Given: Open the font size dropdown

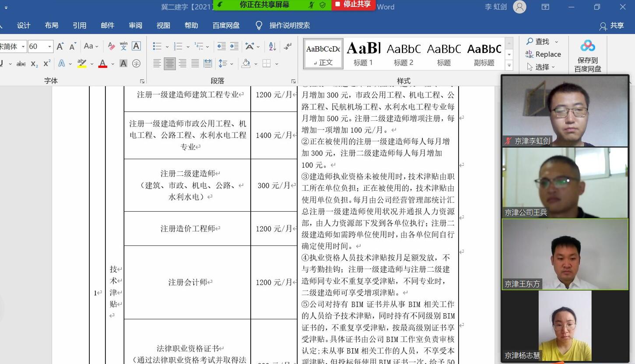Looking at the screenshot, I should (x=49, y=46).
